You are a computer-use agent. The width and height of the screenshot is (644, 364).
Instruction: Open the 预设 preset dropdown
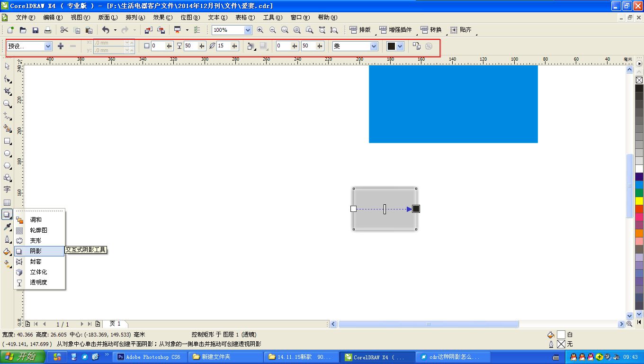48,46
